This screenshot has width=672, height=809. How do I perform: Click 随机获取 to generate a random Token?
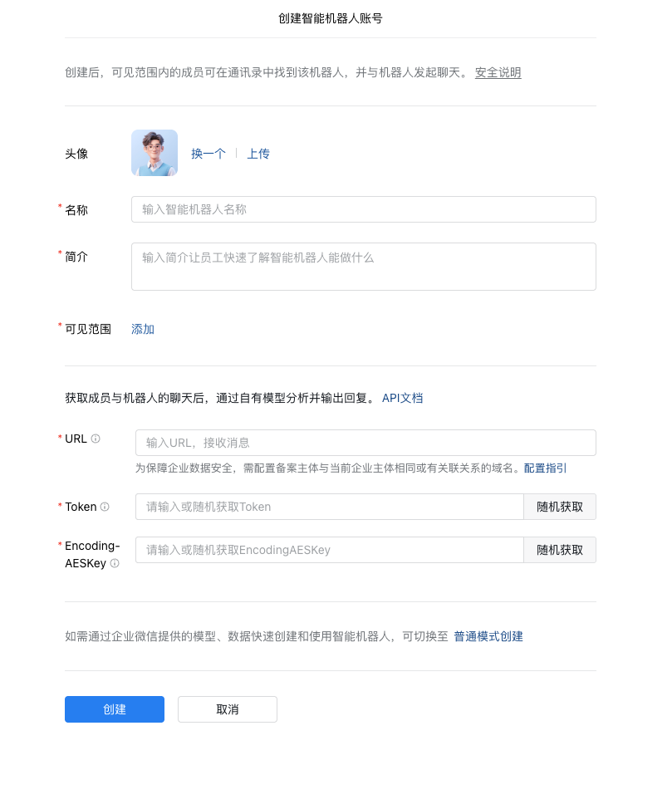coord(559,507)
